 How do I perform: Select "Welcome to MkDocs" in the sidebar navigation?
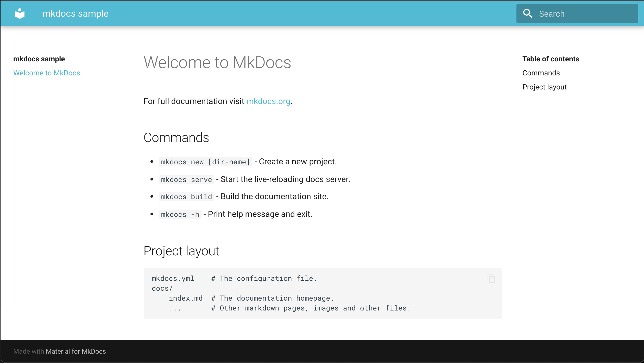pos(46,73)
